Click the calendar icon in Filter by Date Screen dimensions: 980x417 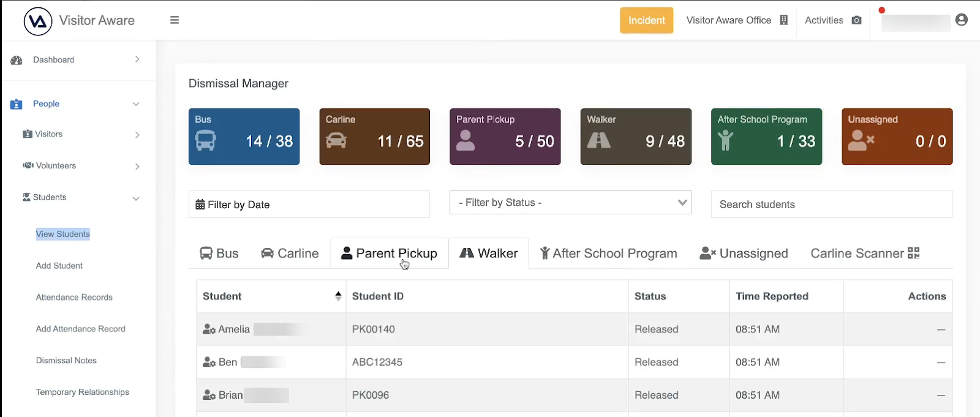coord(200,205)
